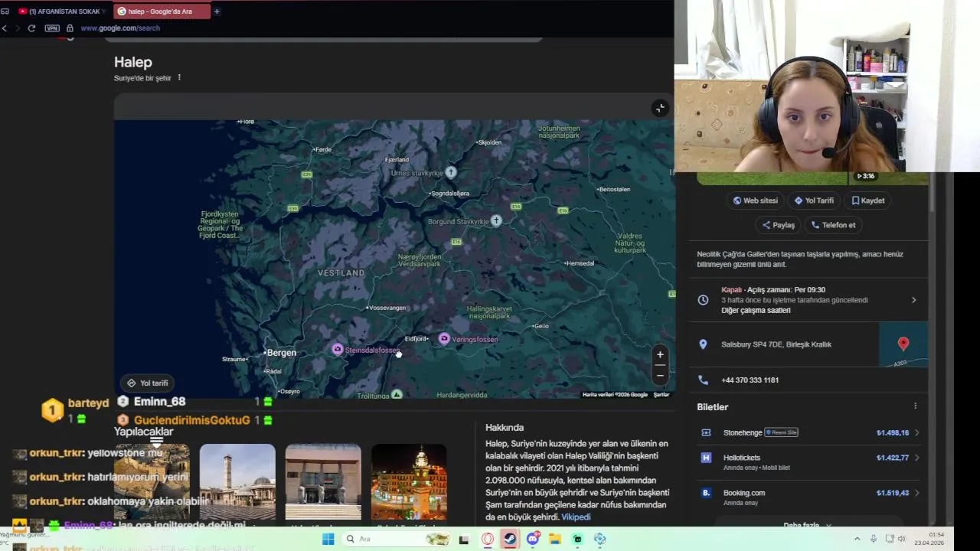This screenshot has width=980, height=551.
Task: Click the taskbar Ara search box
Action: (396, 539)
